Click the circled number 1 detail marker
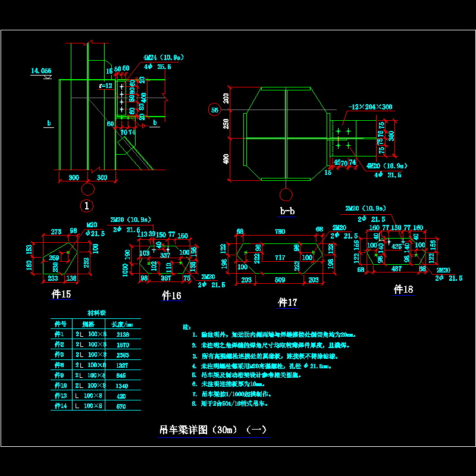 click(x=87, y=206)
